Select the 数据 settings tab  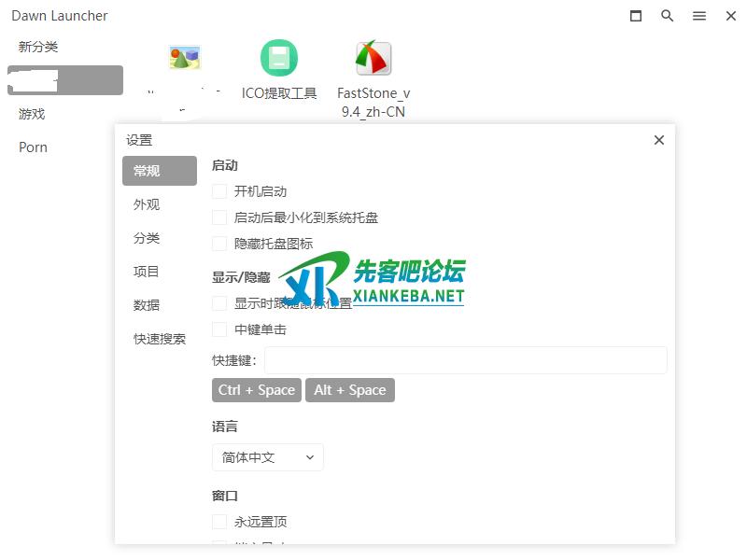pyautogui.click(x=147, y=305)
